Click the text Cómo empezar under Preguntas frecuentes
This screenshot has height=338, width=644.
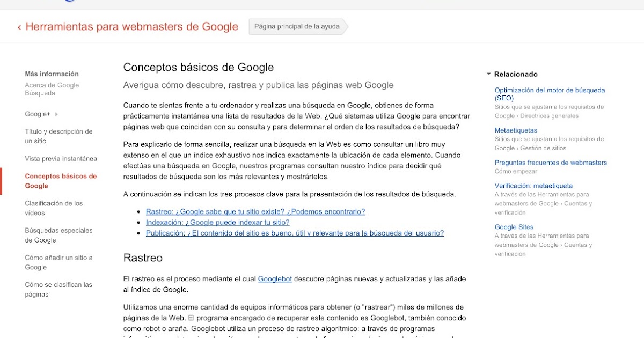coord(516,172)
